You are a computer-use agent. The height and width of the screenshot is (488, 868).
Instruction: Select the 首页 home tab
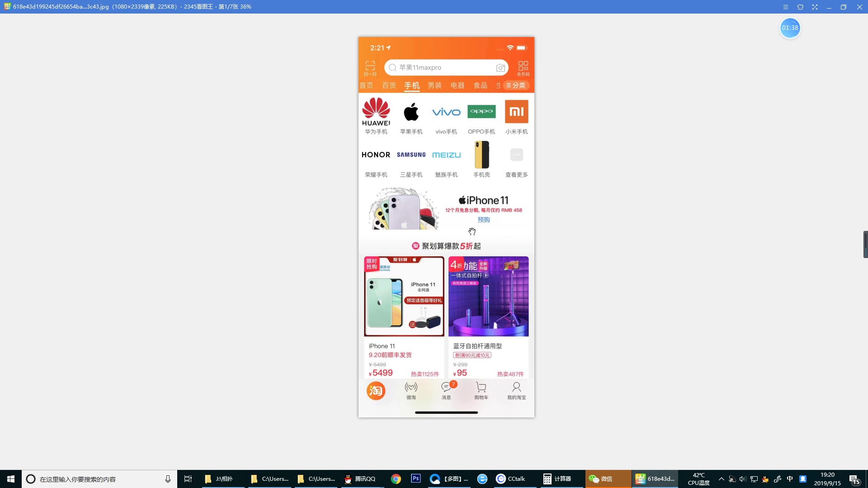pos(366,85)
